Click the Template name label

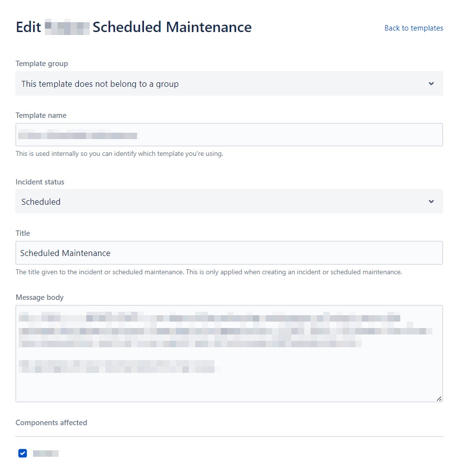(x=41, y=115)
